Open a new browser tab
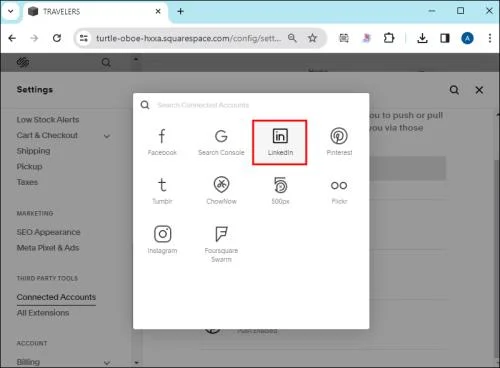Viewport: 500px width, 368px height. click(180, 12)
